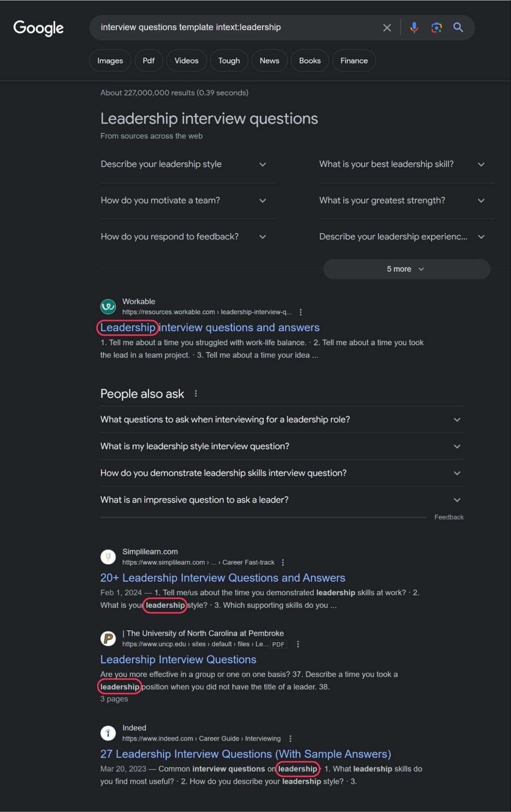Open the three-dot menu beside People also ask
Image resolution: width=511 pixels, height=812 pixels.
[196, 393]
